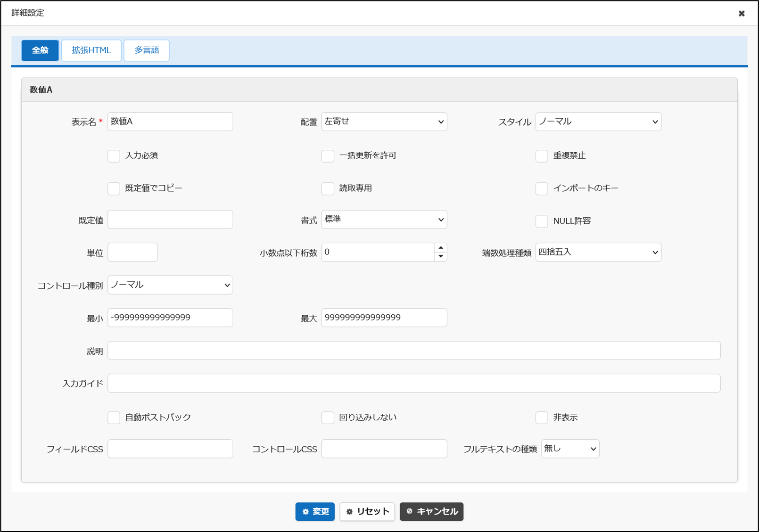Expand the 書式 dropdown
759x532 pixels.
point(384,220)
